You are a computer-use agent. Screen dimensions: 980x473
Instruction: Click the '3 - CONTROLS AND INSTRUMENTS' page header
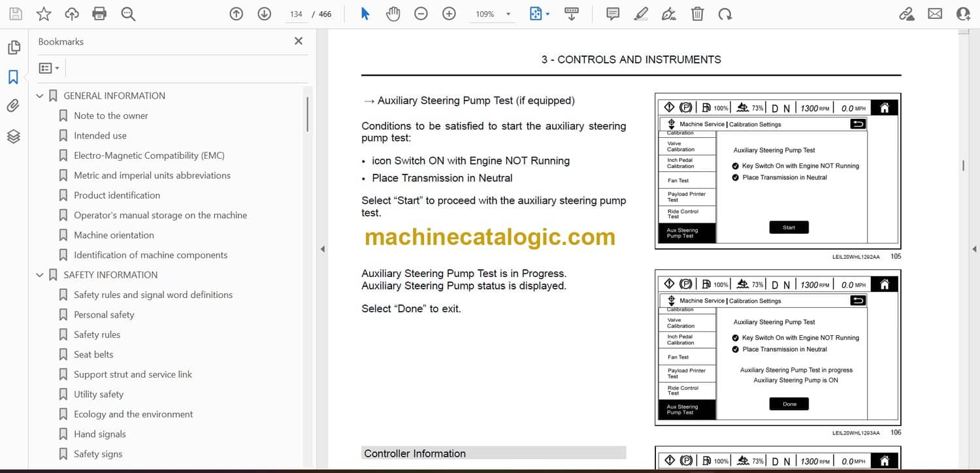tap(631, 59)
